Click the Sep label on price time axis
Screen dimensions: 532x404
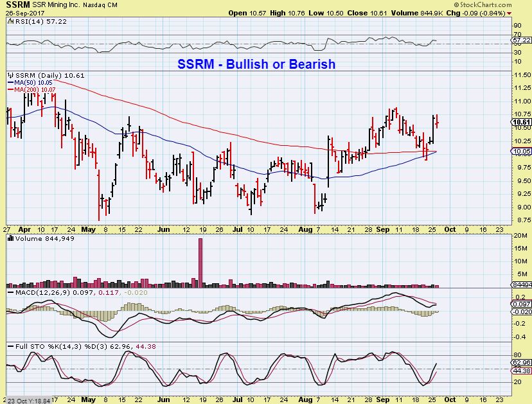383,230
